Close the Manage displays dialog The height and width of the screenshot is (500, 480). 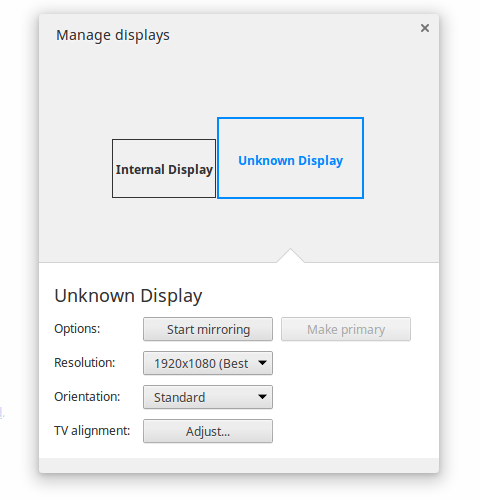point(425,28)
